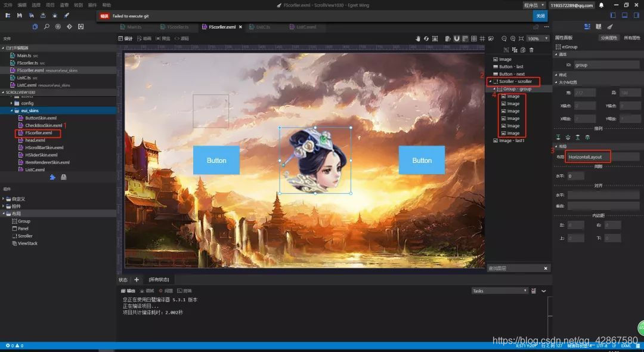Click the add state plus icon
Screen dimensions: 644x352
click(137, 280)
